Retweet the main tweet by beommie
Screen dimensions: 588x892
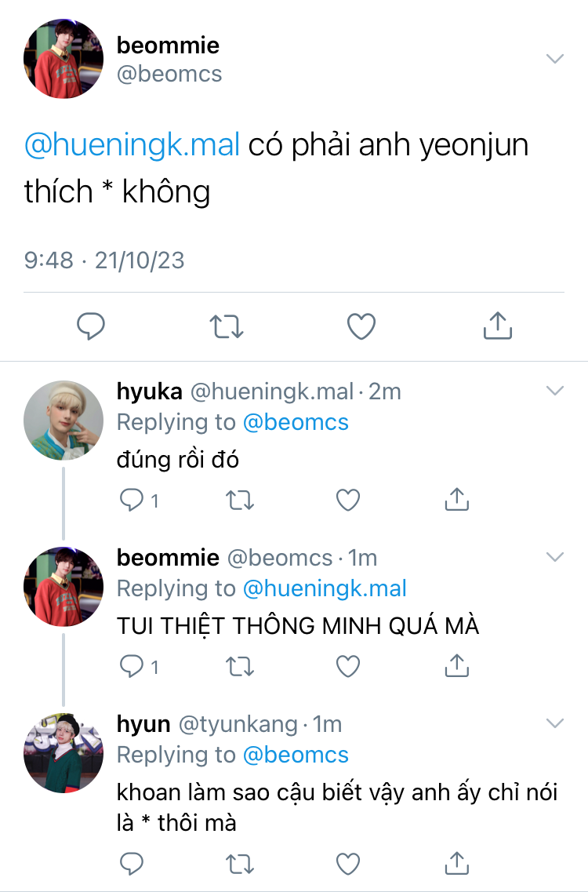(227, 326)
